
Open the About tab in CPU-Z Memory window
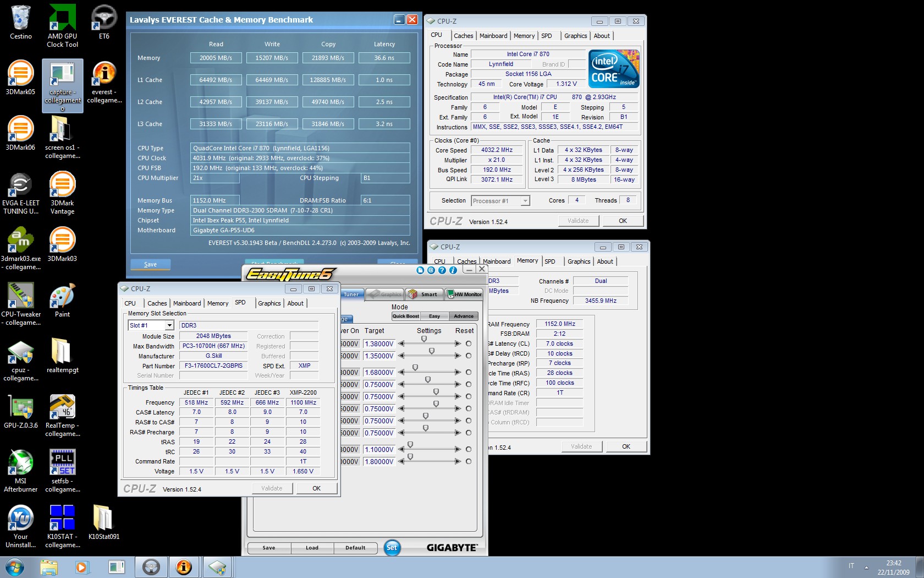click(605, 261)
